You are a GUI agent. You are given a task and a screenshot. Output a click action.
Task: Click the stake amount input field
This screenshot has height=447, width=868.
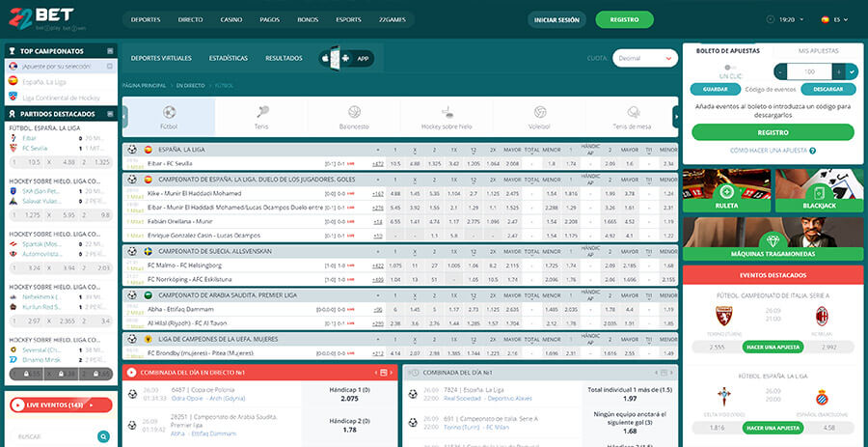pos(809,71)
